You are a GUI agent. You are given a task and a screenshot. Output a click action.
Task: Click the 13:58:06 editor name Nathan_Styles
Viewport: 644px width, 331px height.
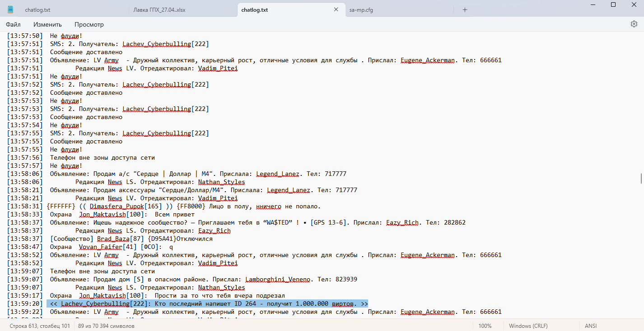point(222,182)
